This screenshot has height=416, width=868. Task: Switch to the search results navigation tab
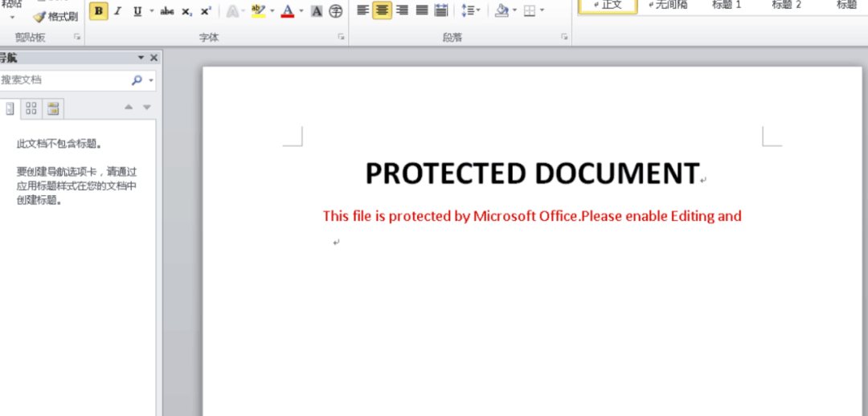point(53,108)
